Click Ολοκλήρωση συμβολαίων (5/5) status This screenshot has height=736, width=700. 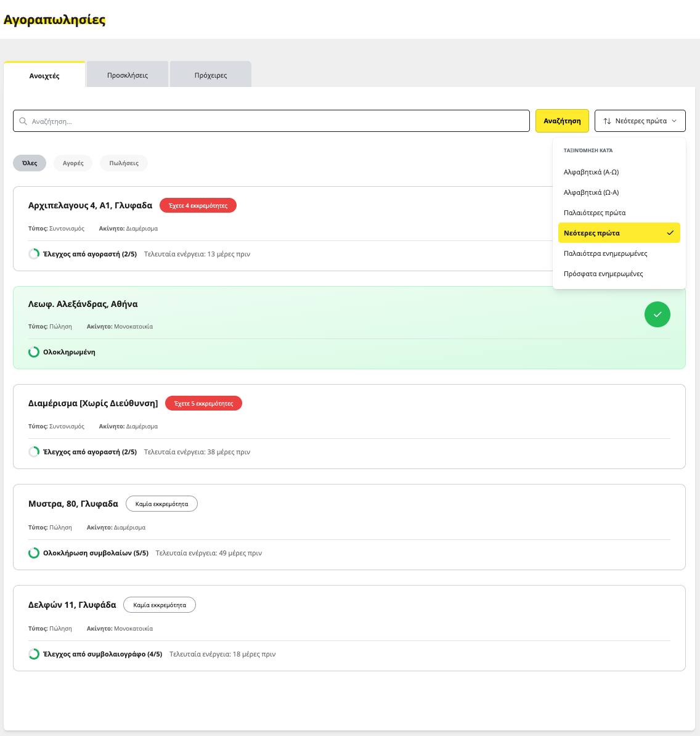pyautogui.click(x=96, y=553)
